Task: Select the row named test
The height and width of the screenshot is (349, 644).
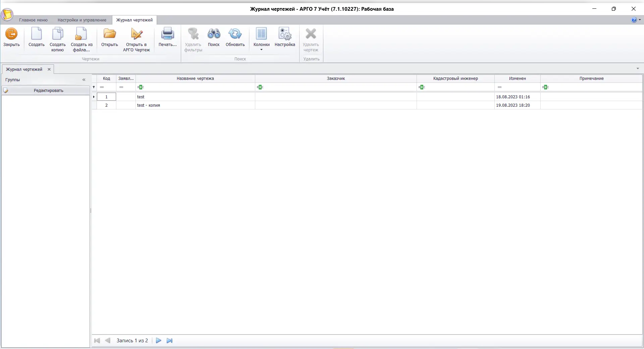Action: [367, 97]
